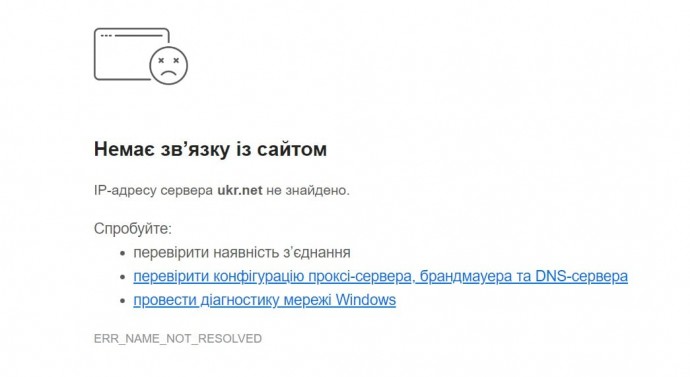The image size is (690, 377).
Task: Click the three dots in window icon
Action: pos(106,36)
